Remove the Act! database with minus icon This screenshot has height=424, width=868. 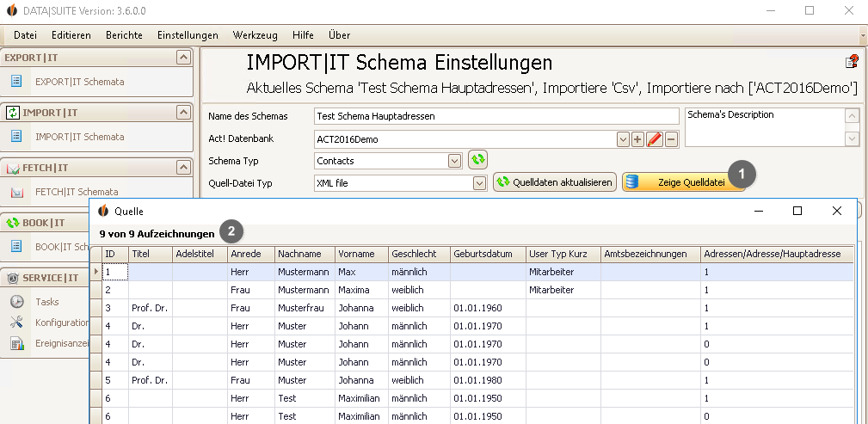[x=671, y=139]
